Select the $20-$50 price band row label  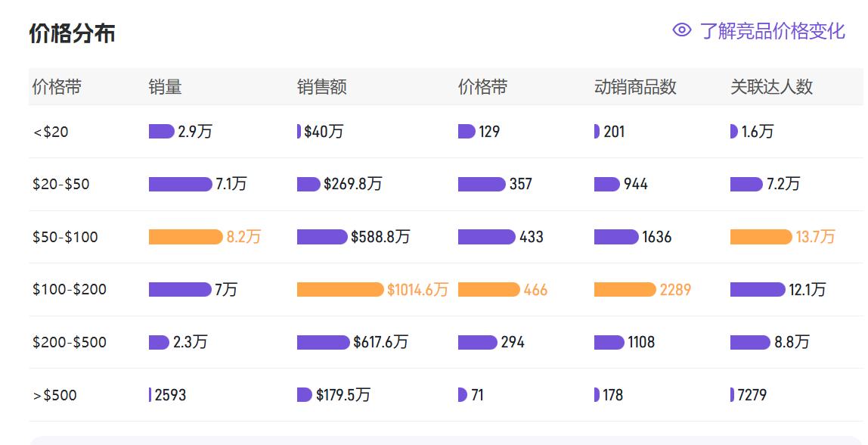[61, 185]
